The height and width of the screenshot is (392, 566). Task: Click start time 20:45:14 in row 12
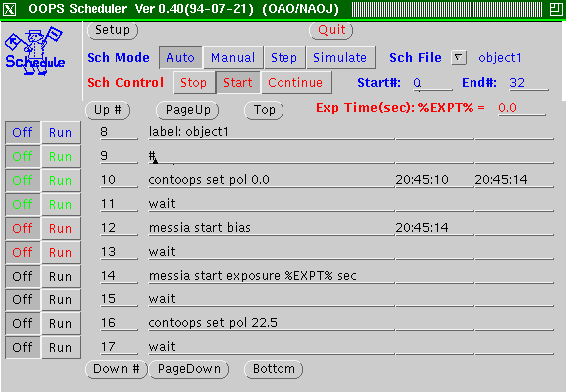click(x=435, y=228)
